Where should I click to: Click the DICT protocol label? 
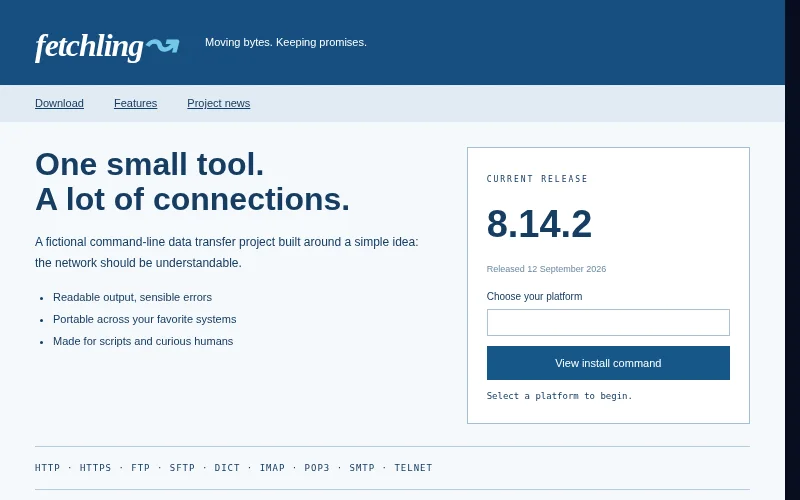coord(227,468)
